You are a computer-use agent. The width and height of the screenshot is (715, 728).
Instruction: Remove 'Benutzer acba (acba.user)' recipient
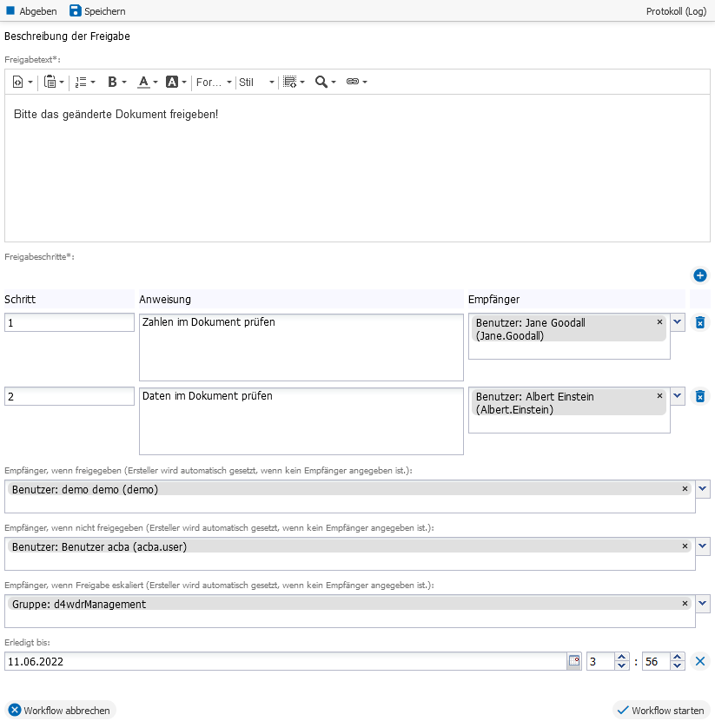pos(685,546)
